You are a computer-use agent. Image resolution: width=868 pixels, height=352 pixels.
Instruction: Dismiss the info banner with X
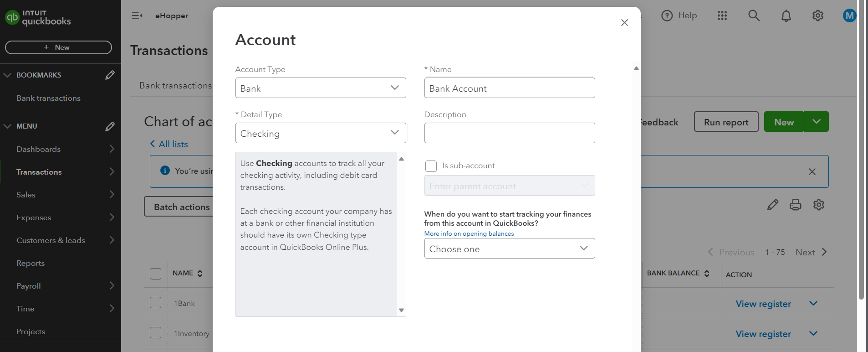click(x=812, y=171)
